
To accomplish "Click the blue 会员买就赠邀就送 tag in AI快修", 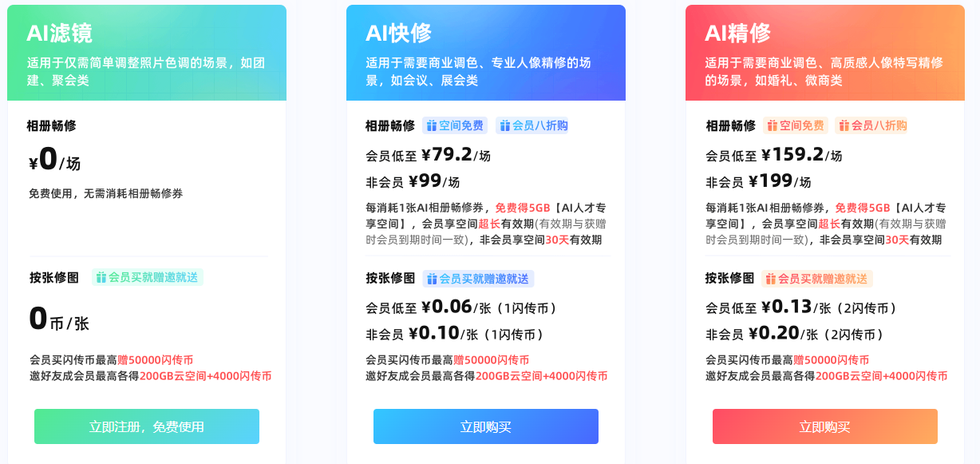I will [x=478, y=279].
